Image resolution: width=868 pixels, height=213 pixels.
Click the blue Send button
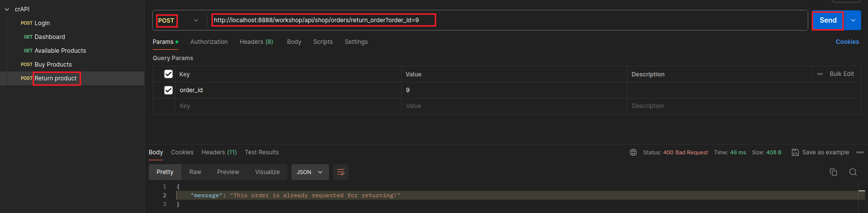coord(828,20)
